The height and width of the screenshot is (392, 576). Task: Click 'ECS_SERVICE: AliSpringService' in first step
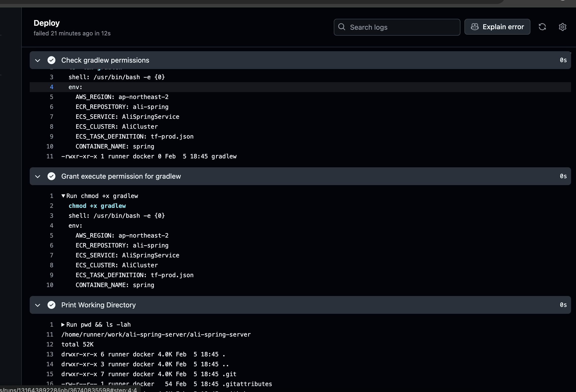click(x=127, y=117)
